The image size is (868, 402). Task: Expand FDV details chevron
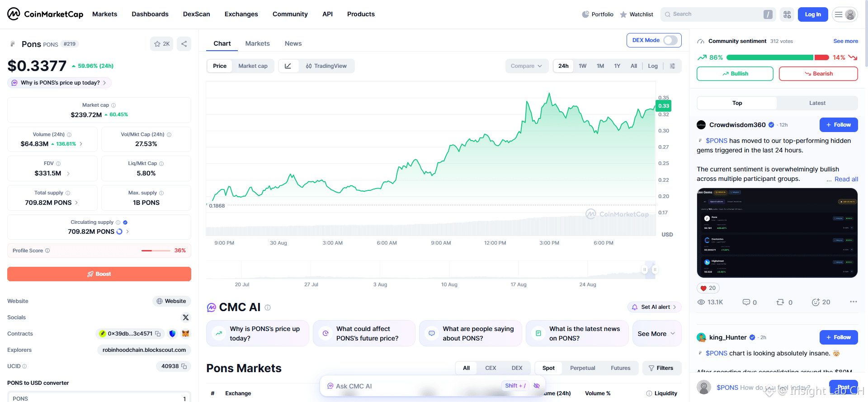click(x=68, y=173)
